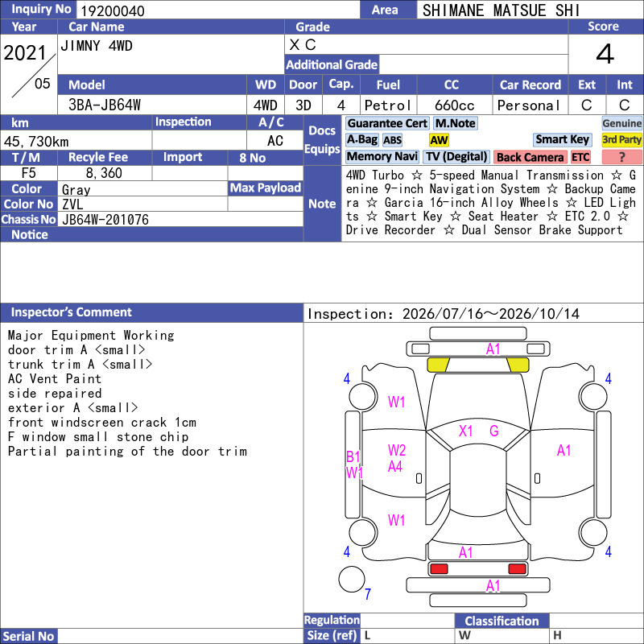Select the right yellow headlight
Image resolution: width=644 pixels, height=644 pixels.
click(518, 365)
